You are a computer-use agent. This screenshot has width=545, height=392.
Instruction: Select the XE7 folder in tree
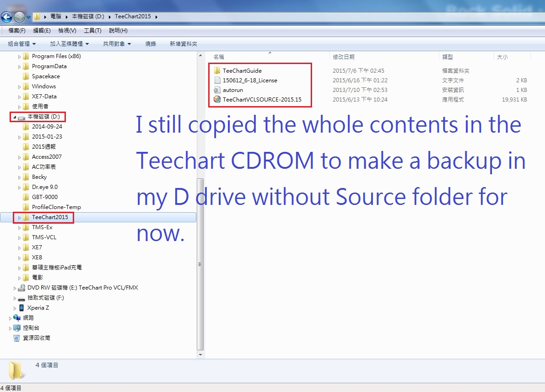click(32, 248)
